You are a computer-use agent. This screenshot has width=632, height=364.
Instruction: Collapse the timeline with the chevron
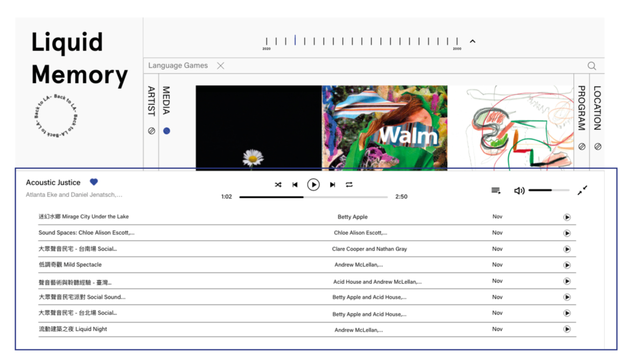coord(472,41)
